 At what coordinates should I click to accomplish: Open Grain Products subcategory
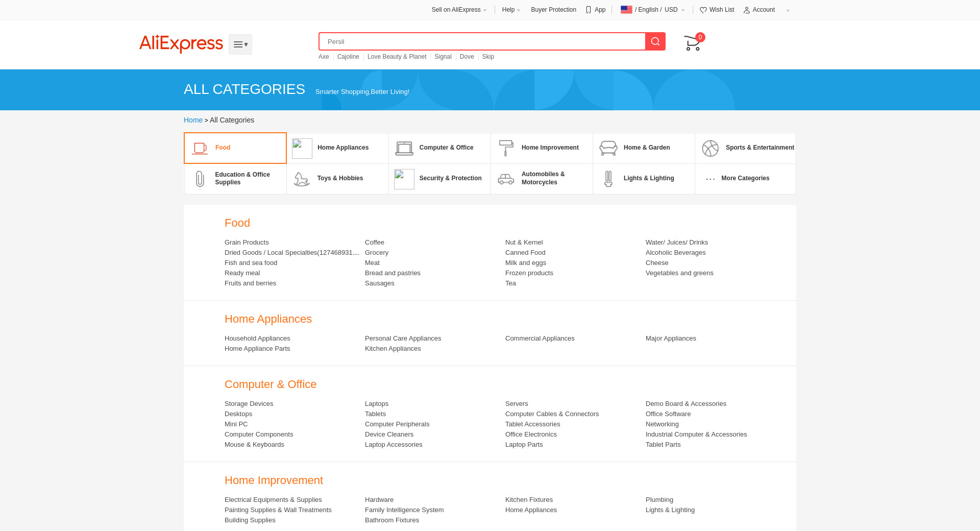[247, 243]
